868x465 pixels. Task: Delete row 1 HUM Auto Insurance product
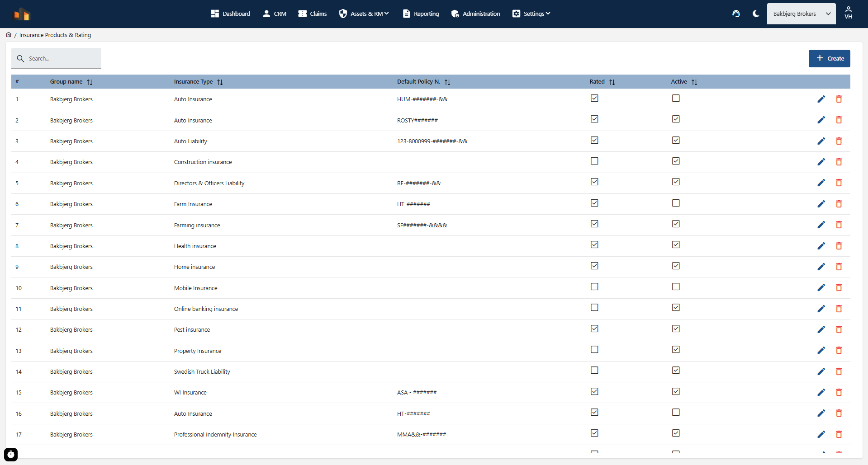pos(839,99)
